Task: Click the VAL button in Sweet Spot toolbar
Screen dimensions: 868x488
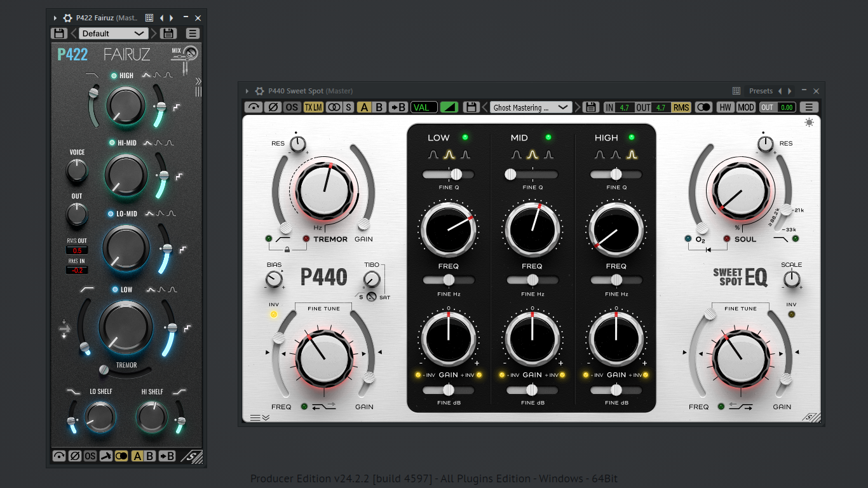Action: (422, 107)
